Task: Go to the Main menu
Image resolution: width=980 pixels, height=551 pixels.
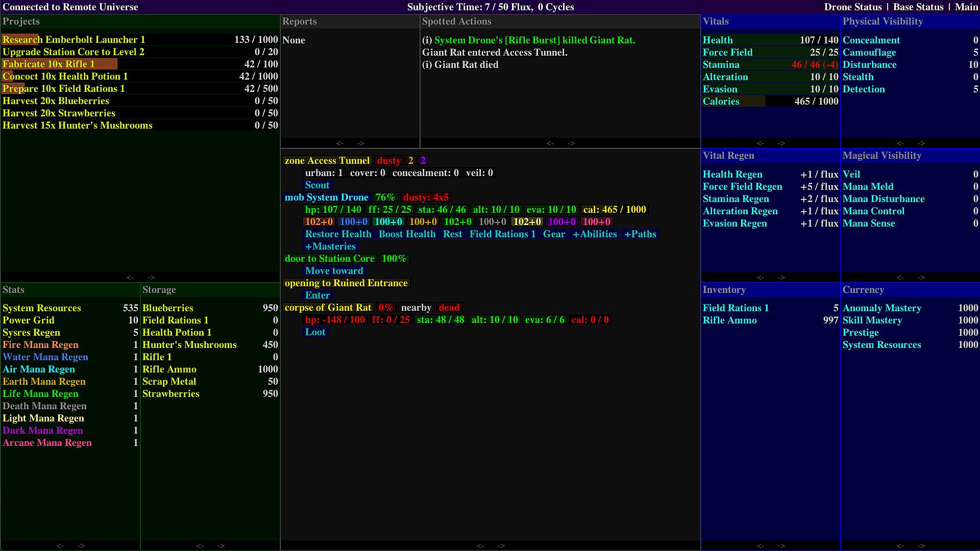Action: click(x=966, y=7)
